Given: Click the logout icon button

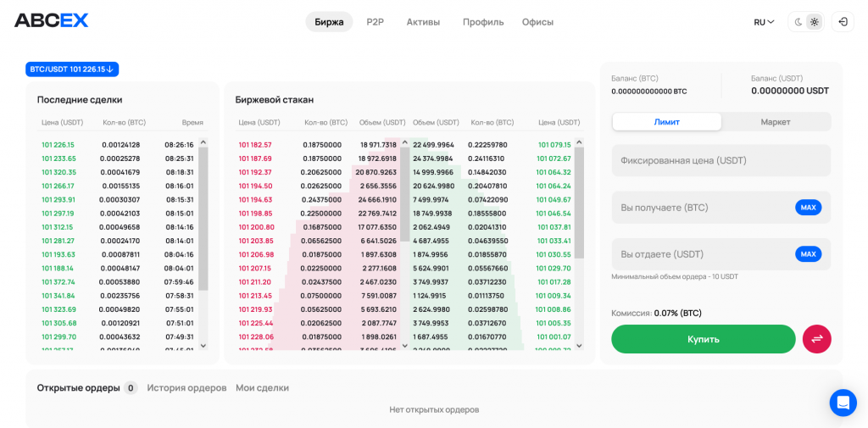Looking at the screenshot, I should coord(843,22).
